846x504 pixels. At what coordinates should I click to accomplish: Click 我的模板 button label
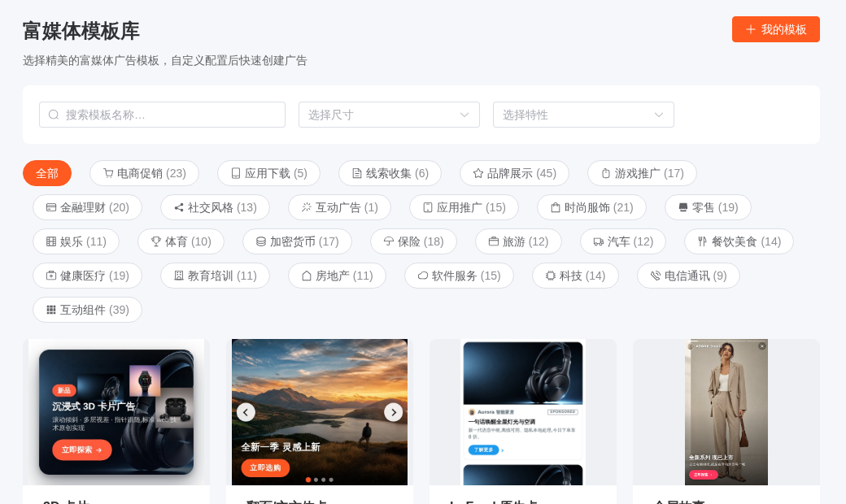783,29
